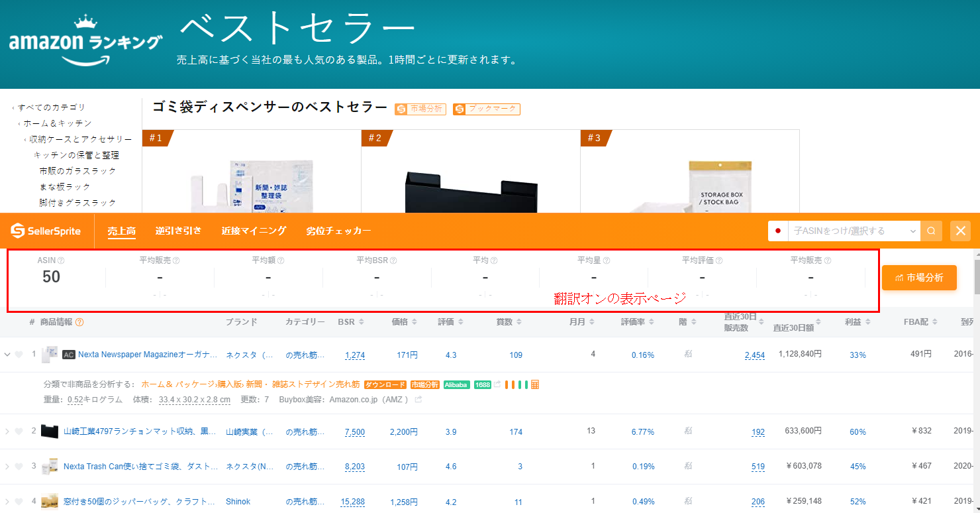Sort the table by 価格 column arrows
Viewport: 980px width, 513px height.
[x=414, y=322]
